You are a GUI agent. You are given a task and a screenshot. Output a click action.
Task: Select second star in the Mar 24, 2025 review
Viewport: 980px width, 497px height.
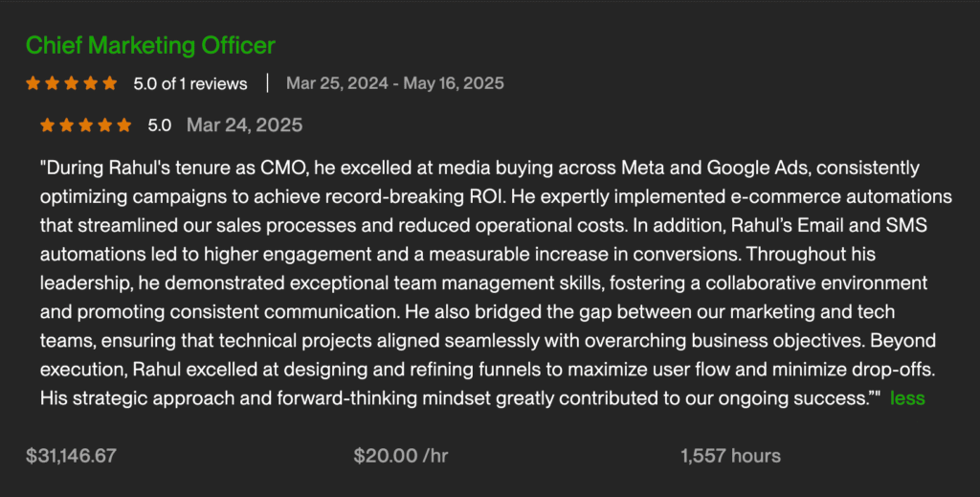[67, 125]
